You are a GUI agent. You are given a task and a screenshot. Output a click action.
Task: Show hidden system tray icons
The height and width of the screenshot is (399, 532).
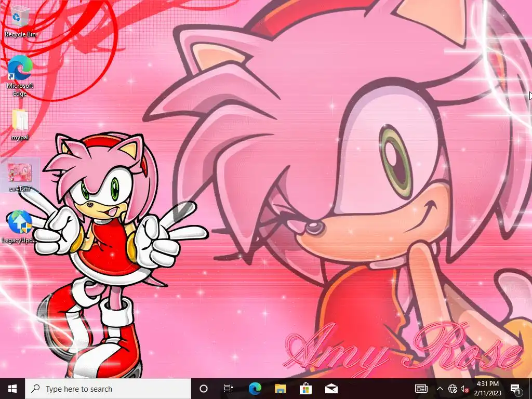tap(440, 389)
